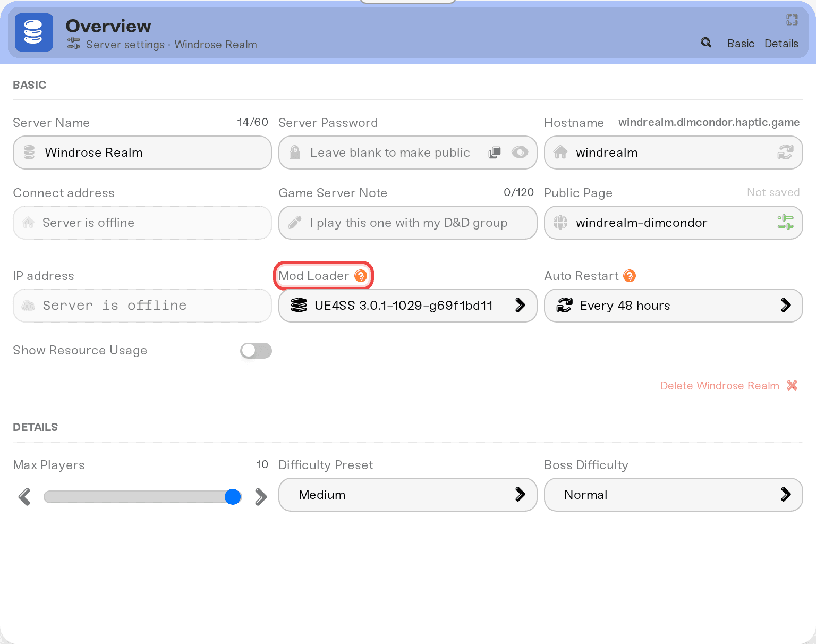The height and width of the screenshot is (644, 816).
Task: Click the Max Players slider track
Action: click(x=142, y=497)
